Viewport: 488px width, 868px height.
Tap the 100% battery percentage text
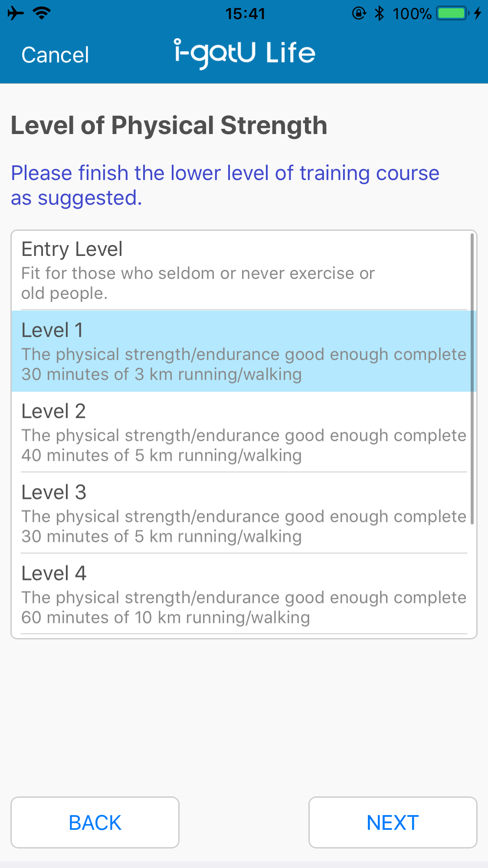click(x=412, y=14)
